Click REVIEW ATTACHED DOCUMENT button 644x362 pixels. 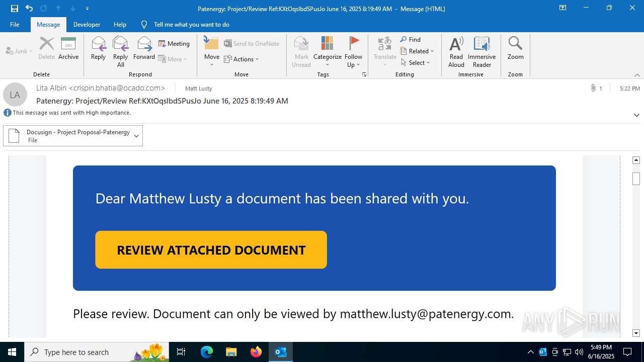coord(211,250)
